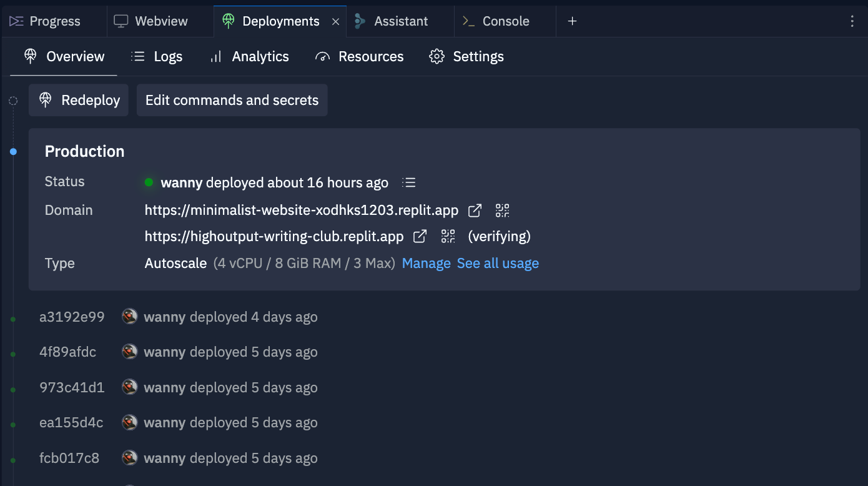Show QR code for highoutput-writing-club domain

coord(448,236)
